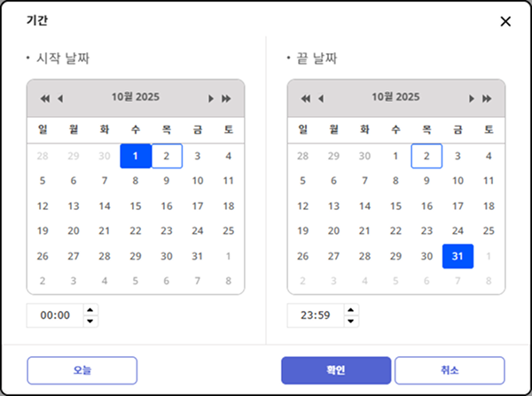Cancel the dialog with 취소 button
This screenshot has height=396, width=532.
[449, 369]
